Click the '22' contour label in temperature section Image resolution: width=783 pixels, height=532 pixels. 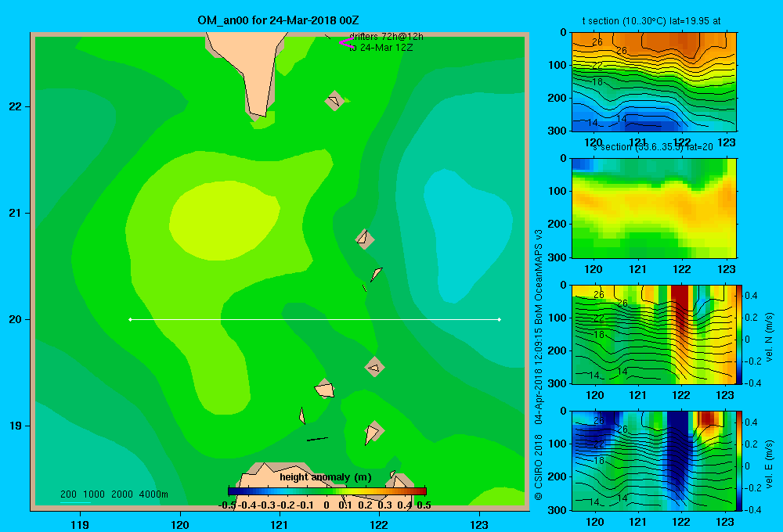597,66
